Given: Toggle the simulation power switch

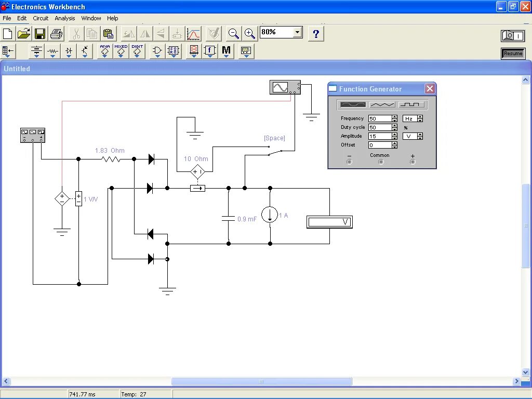Looking at the screenshot, I should [x=513, y=36].
